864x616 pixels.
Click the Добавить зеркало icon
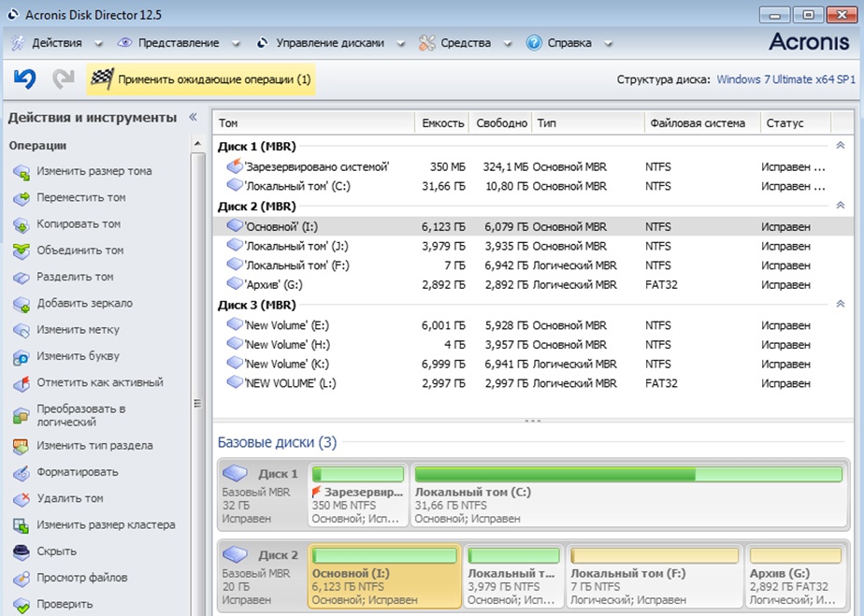[21, 304]
